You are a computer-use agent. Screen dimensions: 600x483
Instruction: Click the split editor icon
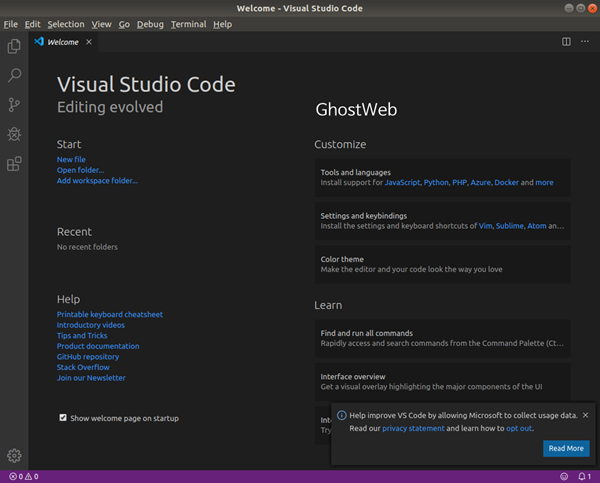point(566,41)
